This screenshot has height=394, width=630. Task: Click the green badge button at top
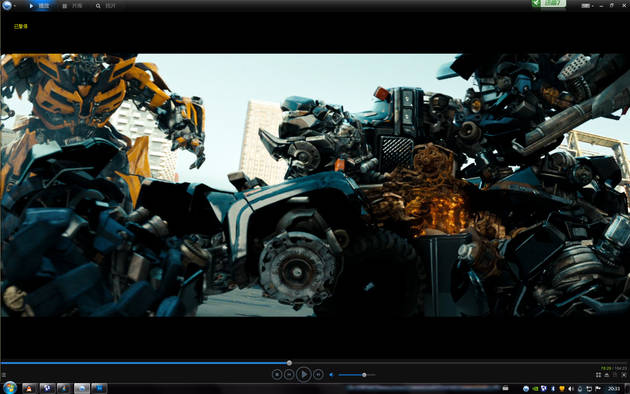(x=548, y=3)
